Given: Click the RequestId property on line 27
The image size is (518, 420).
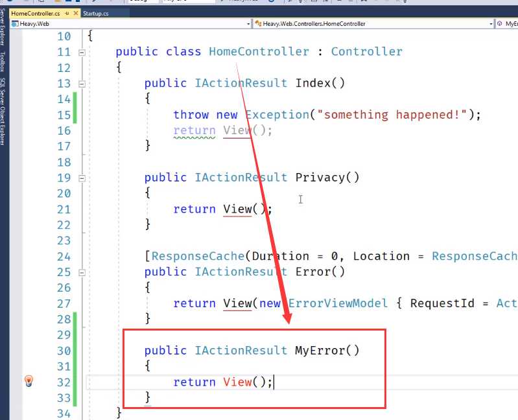Looking at the screenshot, I should [x=442, y=303].
